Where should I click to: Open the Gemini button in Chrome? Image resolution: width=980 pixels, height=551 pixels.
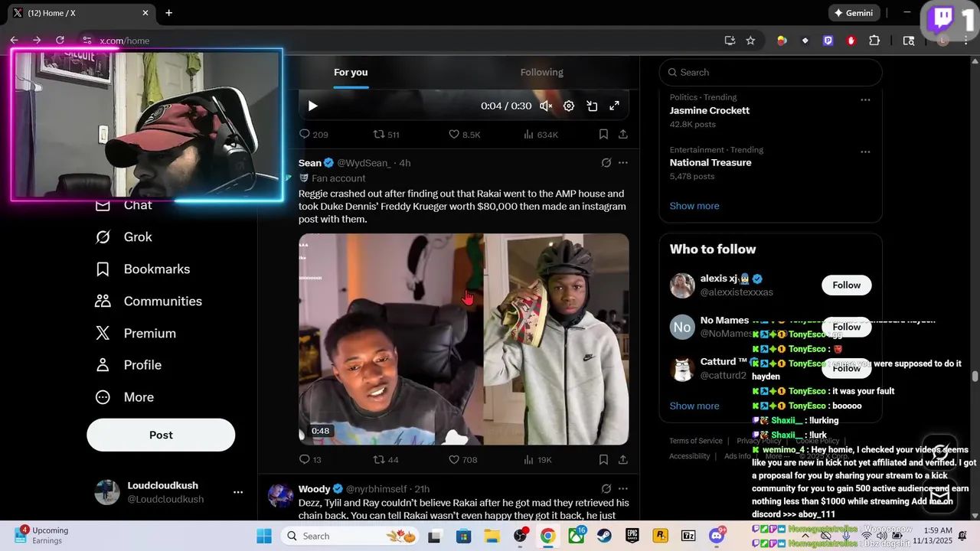[854, 13]
